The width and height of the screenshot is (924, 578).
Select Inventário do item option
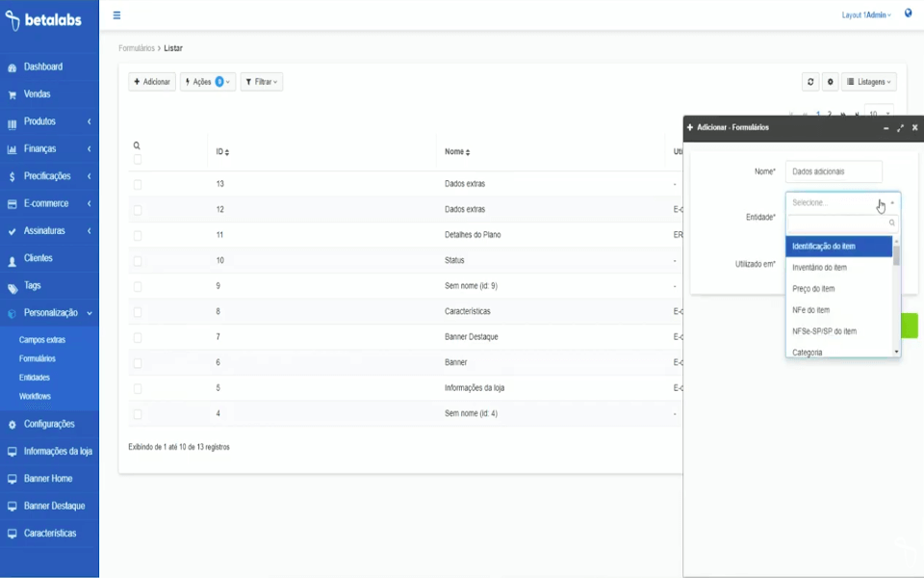point(838,268)
